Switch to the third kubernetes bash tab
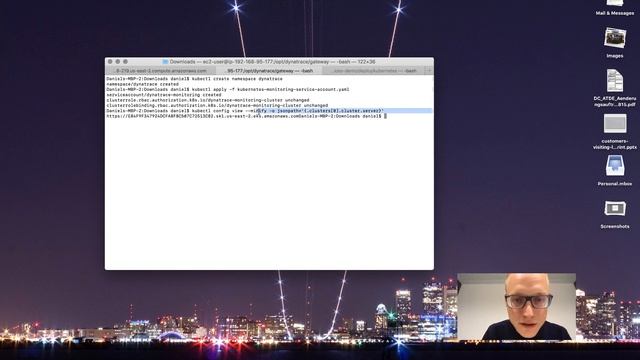The height and width of the screenshot is (360, 640). 374,71
